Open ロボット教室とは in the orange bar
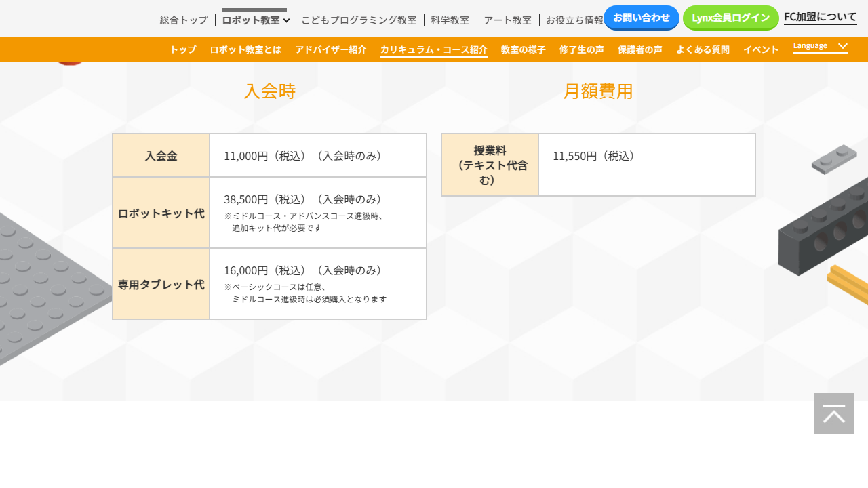The width and height of the screenshot is (868, 488). tap(245, 49)
